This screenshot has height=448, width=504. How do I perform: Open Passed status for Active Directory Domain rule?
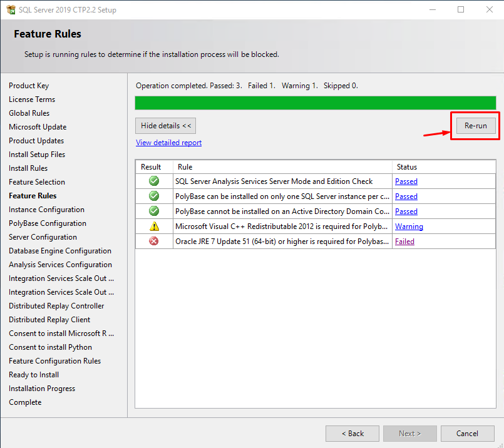tap(406, 211)
